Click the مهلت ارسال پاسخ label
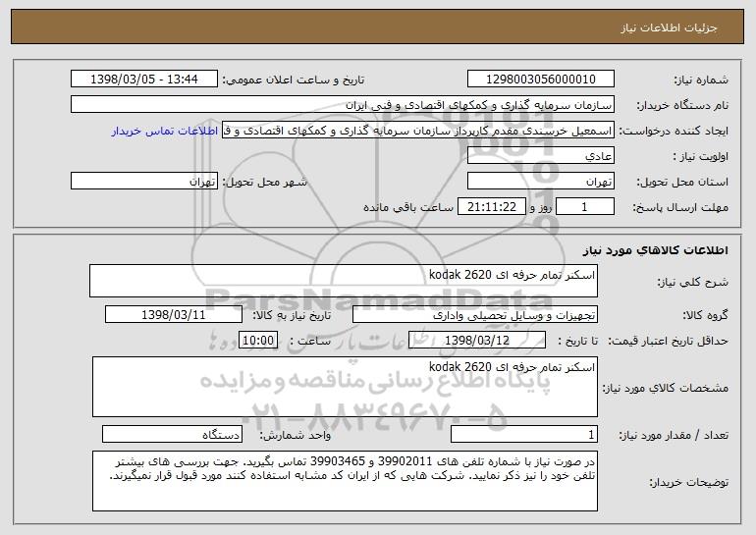This screenshot has width=756, height=535. tap(680, 208)
